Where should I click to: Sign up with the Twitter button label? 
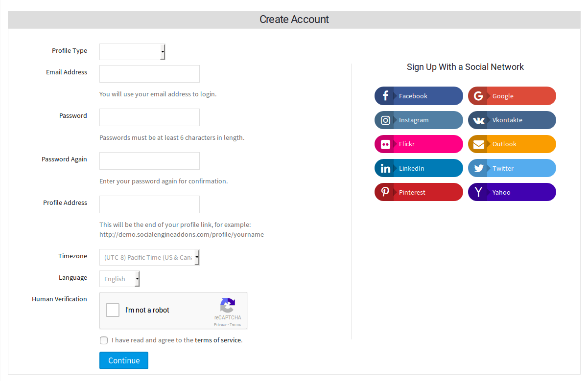coord(503,168)
